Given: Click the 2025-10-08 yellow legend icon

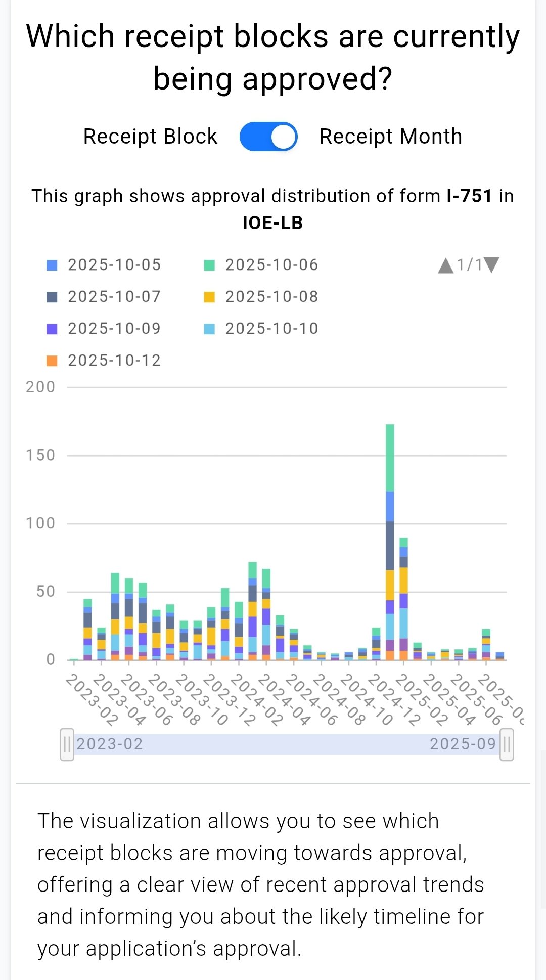Looking at the screenshot, I should pos(209,297).
